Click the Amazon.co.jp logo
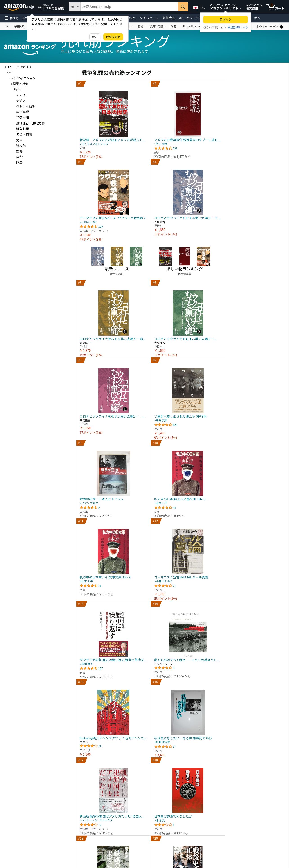Viewport: 289px width, 868px height. click(19, 7)
